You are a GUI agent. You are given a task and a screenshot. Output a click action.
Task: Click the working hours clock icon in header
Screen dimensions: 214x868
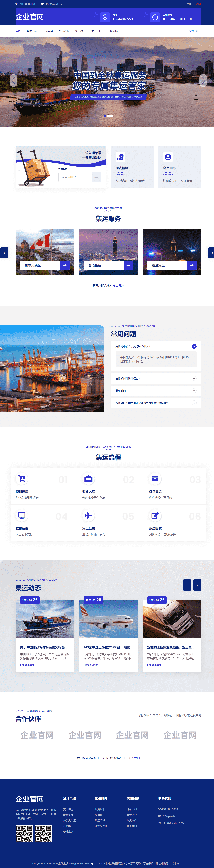(155, 17)
